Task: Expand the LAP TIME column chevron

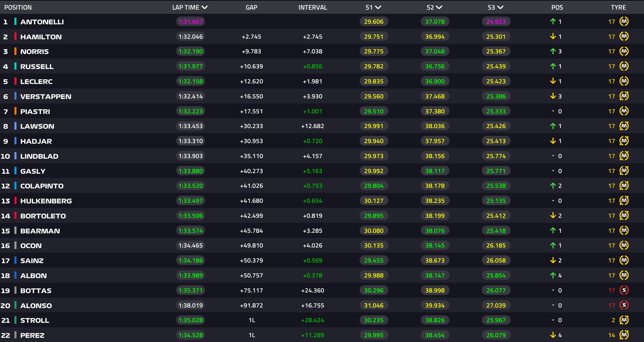Action: 205,7
